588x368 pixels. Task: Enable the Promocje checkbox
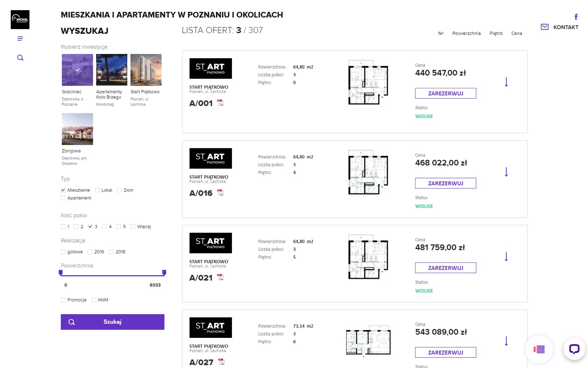[x=63, y=300]
